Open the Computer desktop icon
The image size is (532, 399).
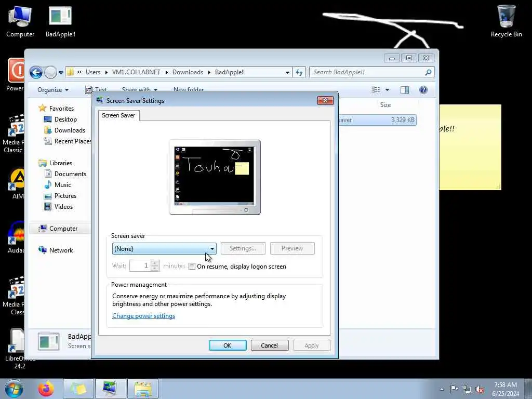coord(20,21)
